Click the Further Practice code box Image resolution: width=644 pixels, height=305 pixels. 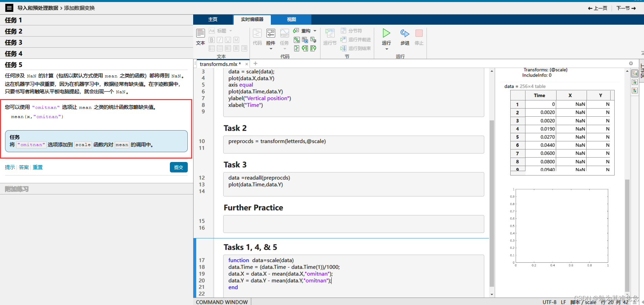[354, 224]
